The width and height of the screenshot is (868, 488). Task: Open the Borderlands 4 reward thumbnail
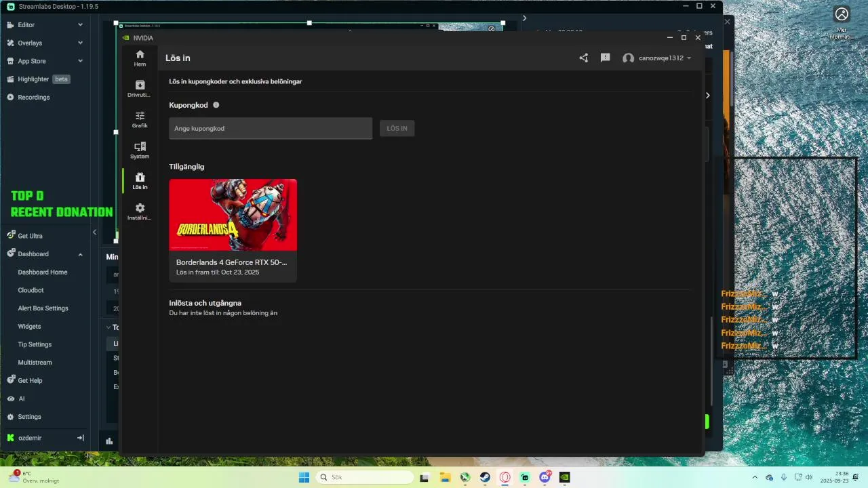(233, 215)
